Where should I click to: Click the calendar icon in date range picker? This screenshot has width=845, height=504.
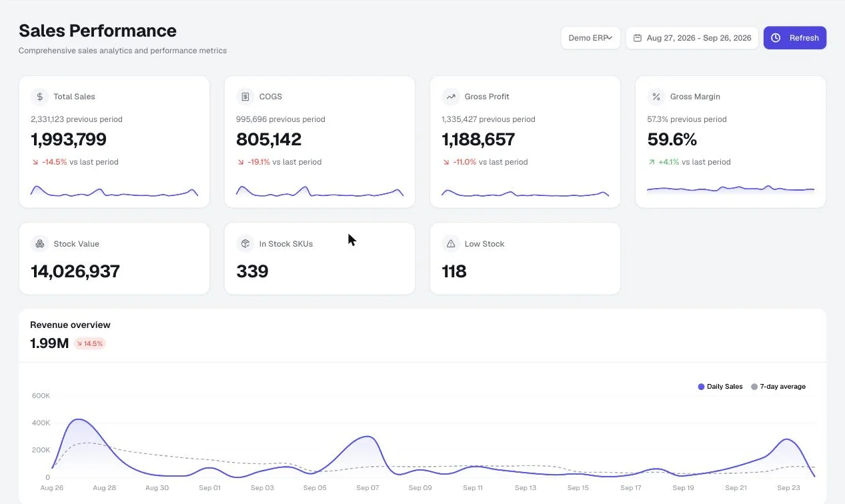click(x=638, y=38)
